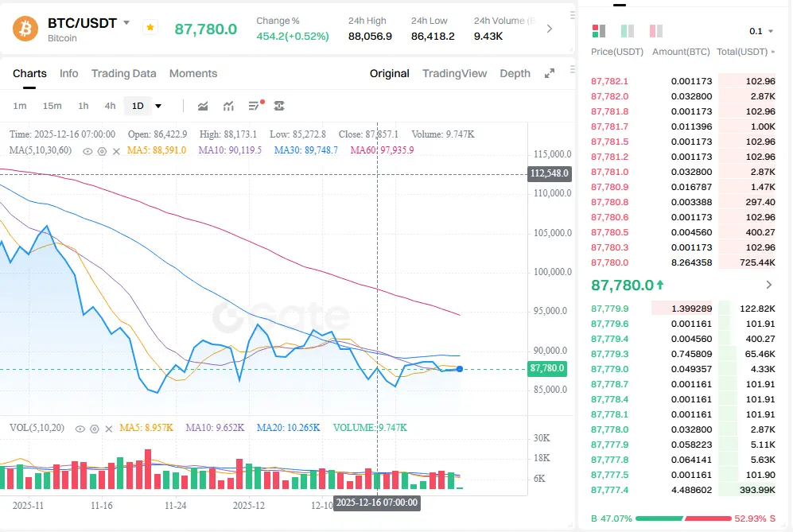Click the Price(USDT) column header

coord(617,52)
